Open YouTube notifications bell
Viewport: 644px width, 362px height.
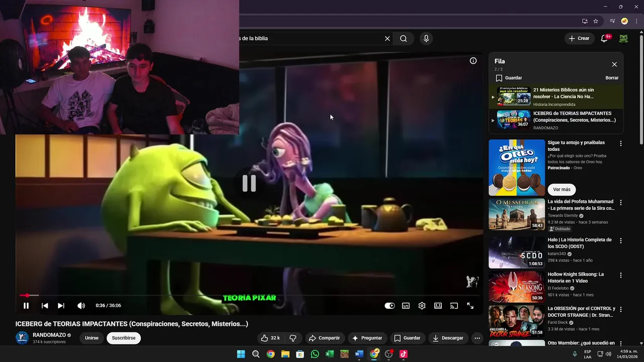point(605,38)
